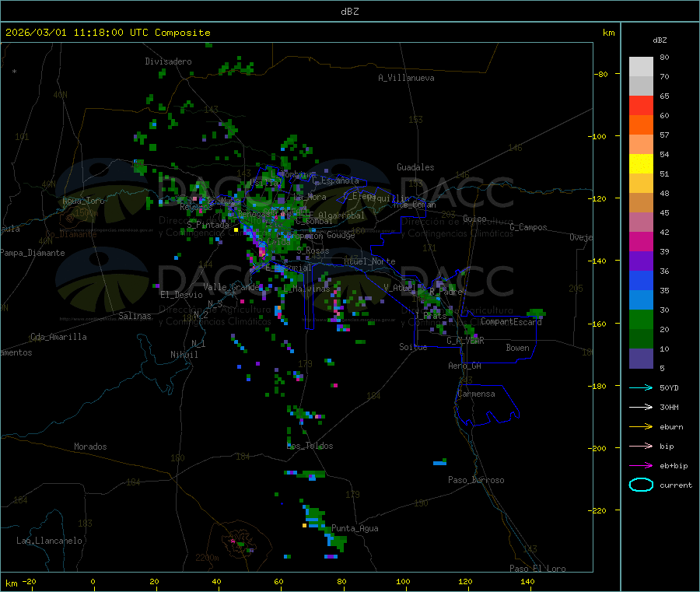Click the 'Morados' map label
The height and width of the screenshot is (592, 700).
coord(90,447)
